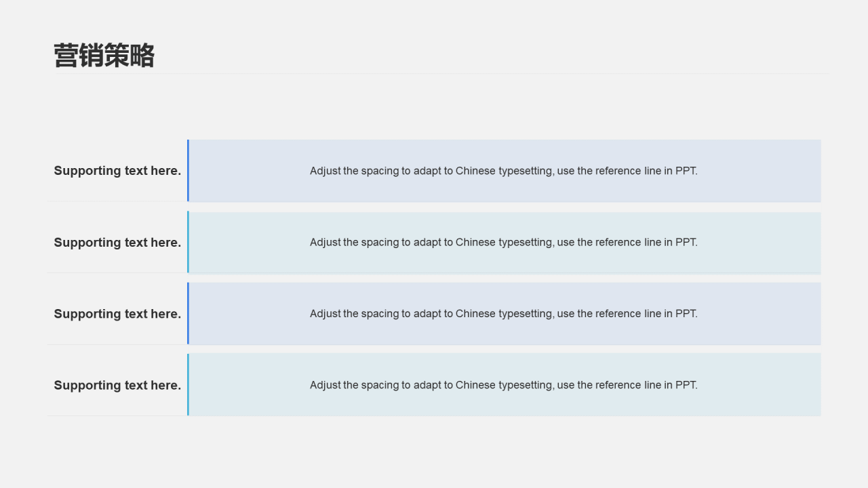
Task: Click the fourth row's Supporting text here label
Action: pyautogui.click(x=117, y=385)
